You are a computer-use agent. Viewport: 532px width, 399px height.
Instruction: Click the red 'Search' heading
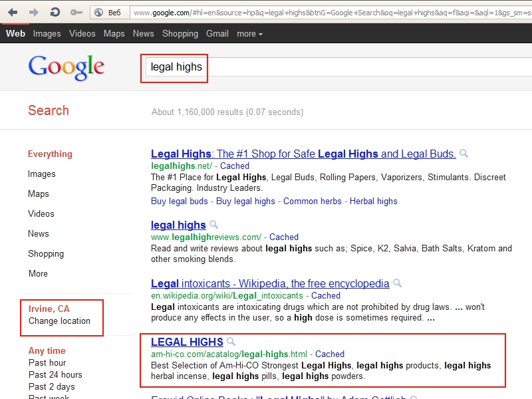coord(48,110)
